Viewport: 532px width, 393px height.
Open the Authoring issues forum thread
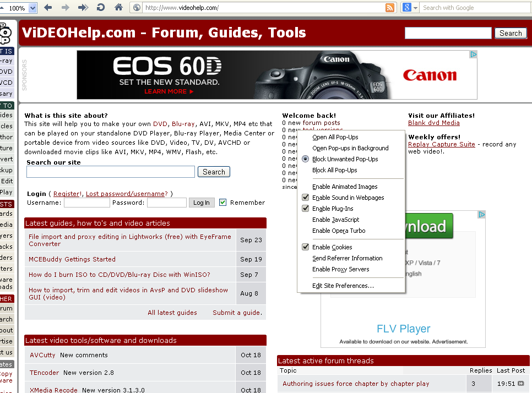tap(356, 384)
